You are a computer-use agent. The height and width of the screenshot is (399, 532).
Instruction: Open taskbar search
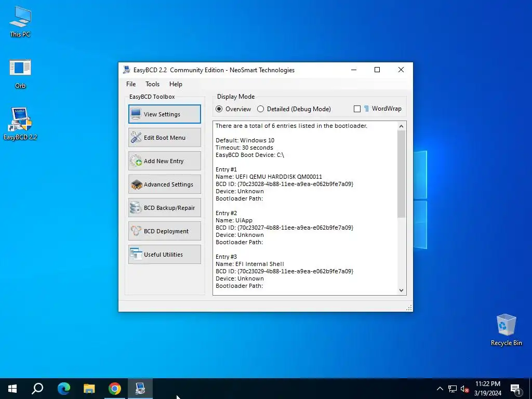(x=37, y=389)
